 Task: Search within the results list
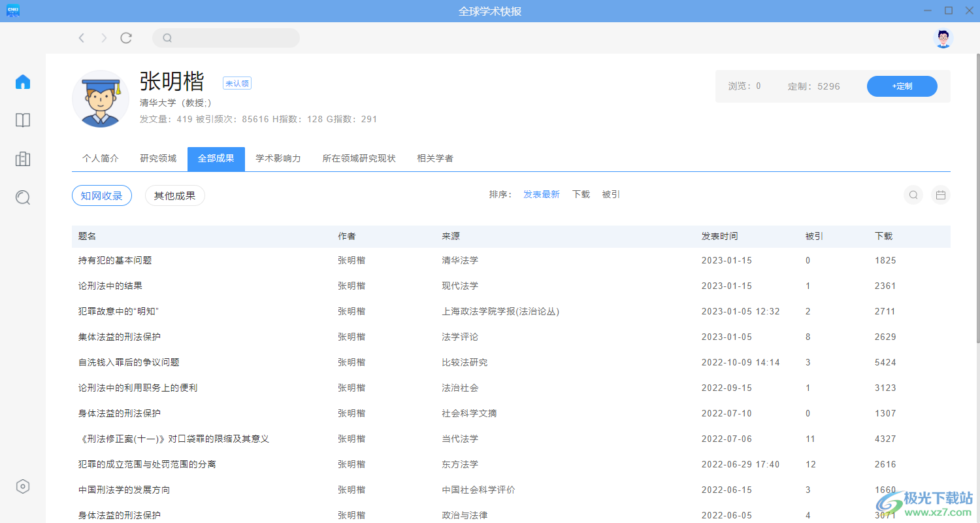[x=913, y=194]
